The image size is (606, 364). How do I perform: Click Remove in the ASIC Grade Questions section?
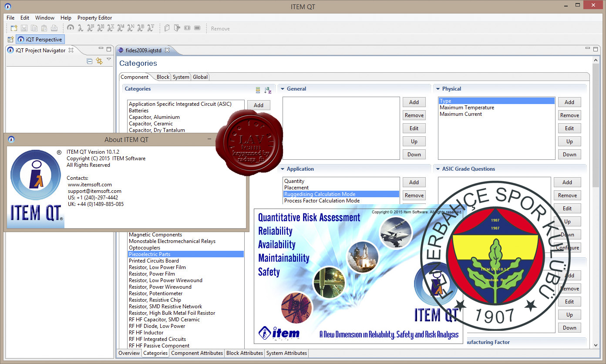567,195
